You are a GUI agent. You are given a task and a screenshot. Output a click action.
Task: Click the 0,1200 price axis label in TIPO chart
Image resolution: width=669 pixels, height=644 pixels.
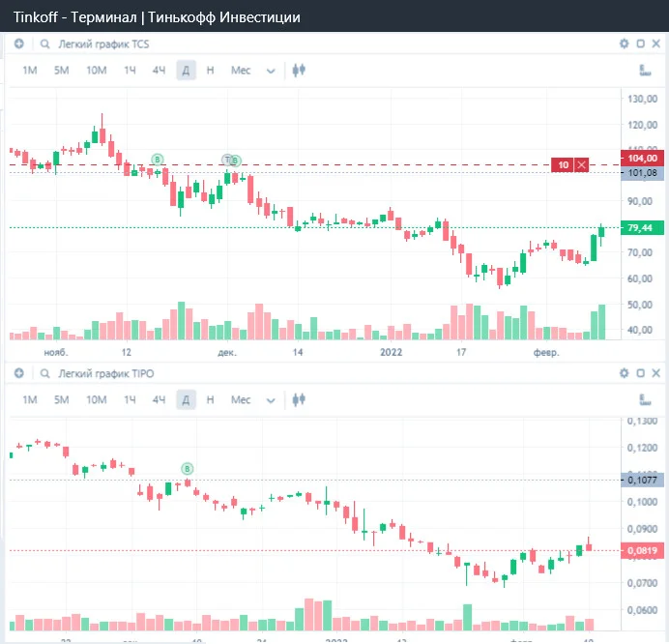pyautogui.click(x=642, y=448)
